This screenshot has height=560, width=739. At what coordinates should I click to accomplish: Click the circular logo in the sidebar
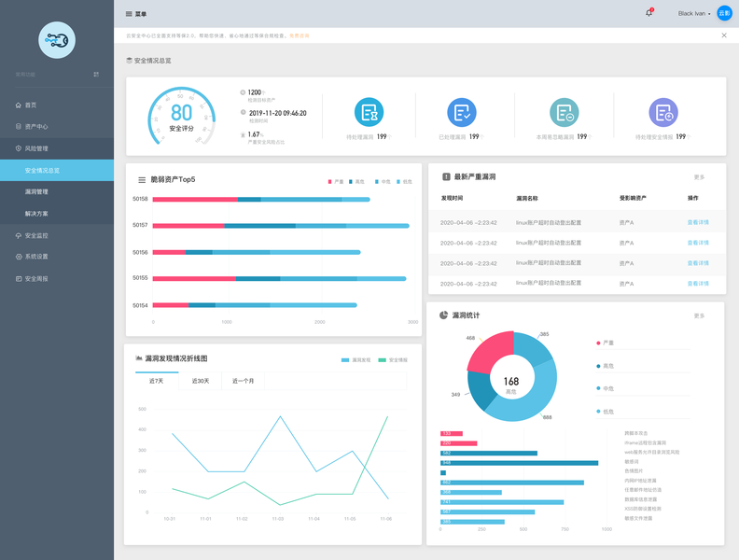pyautogui.click(x=57, y=40)
